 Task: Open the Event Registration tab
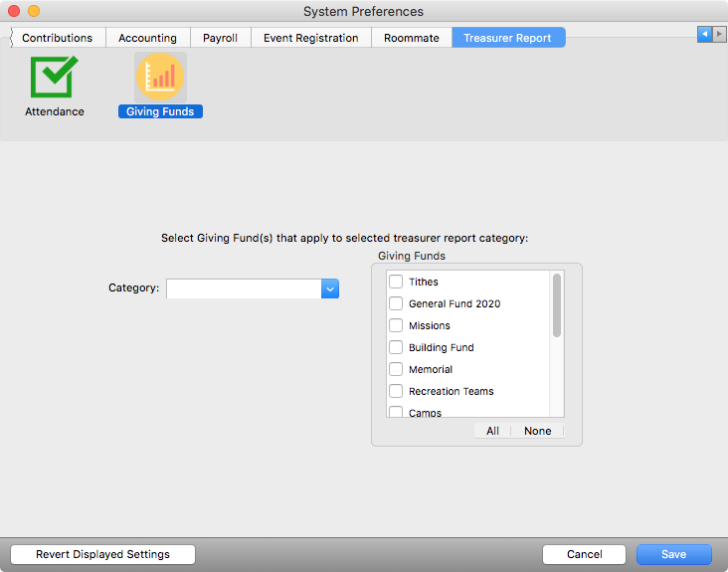click(x=310, y=38)
